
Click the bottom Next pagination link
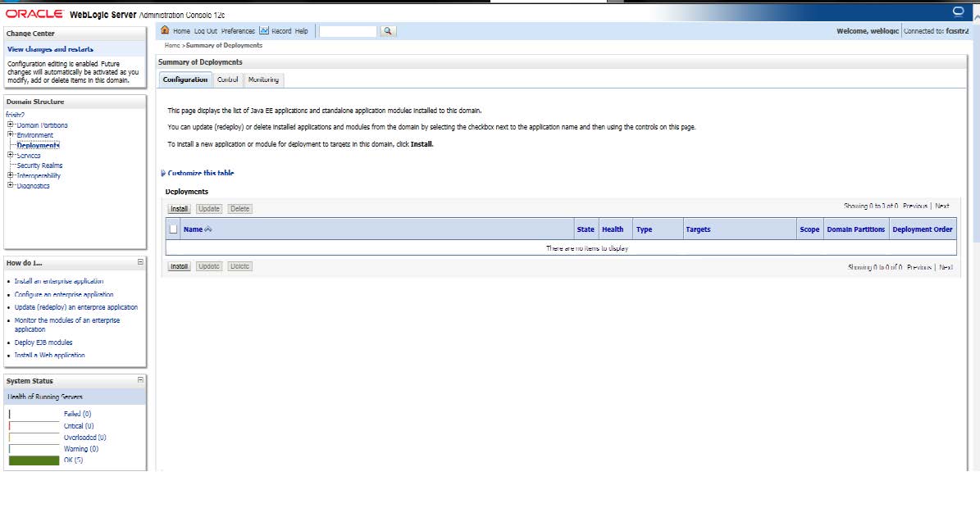(x=946, y=267)
